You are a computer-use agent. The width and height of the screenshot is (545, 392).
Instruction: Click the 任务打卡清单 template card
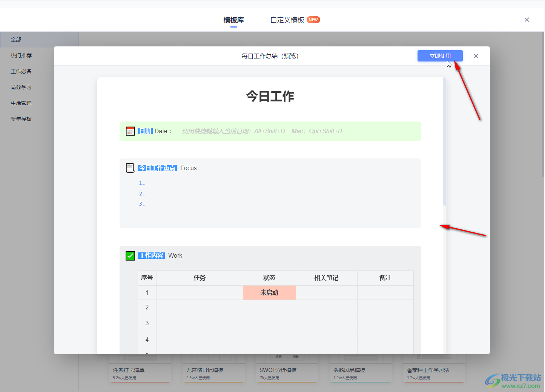pyautogui.click(x=140, y=368)
